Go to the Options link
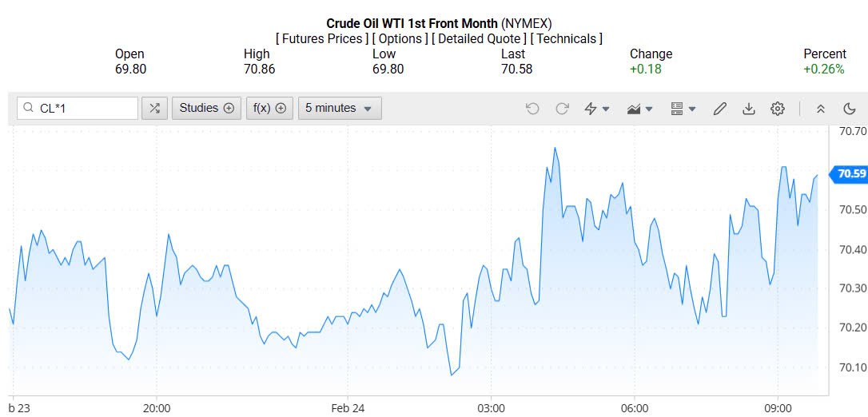868x417 pixels. click(x=400, y=38)
